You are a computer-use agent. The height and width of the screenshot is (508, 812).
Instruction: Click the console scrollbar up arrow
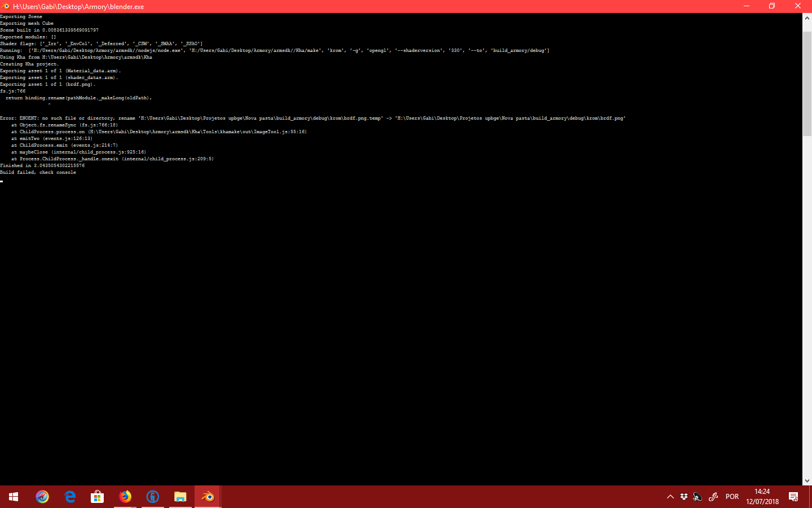[807, 18]
